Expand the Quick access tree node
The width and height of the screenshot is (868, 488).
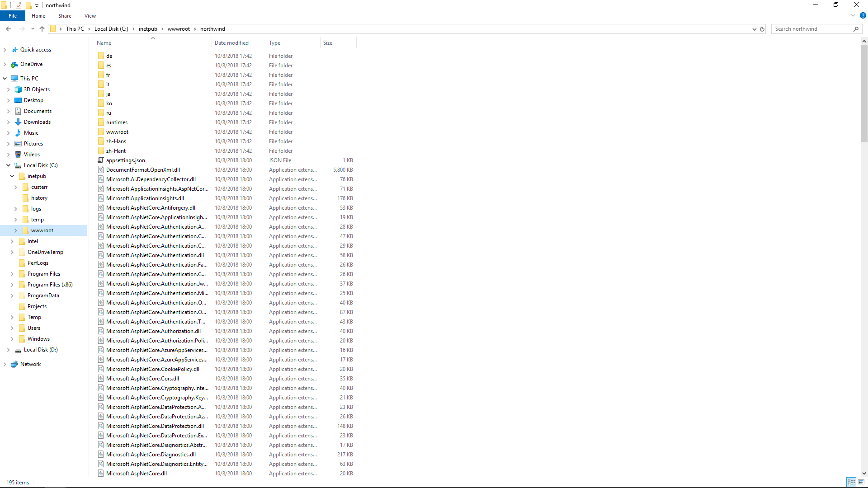(x=5, y=50)
